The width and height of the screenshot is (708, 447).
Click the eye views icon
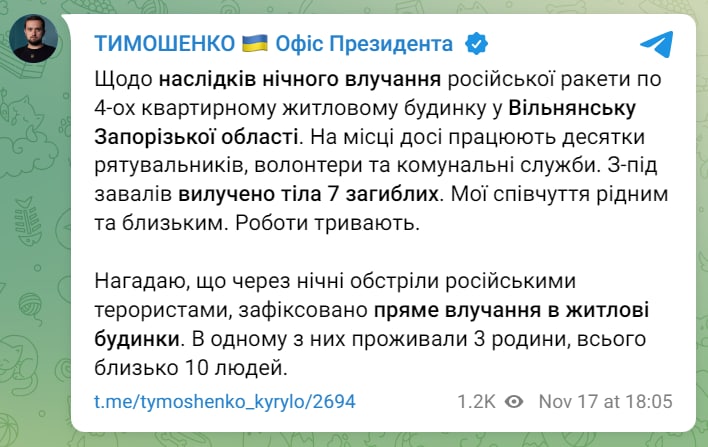pyautogui.click(x=514, y=402)
